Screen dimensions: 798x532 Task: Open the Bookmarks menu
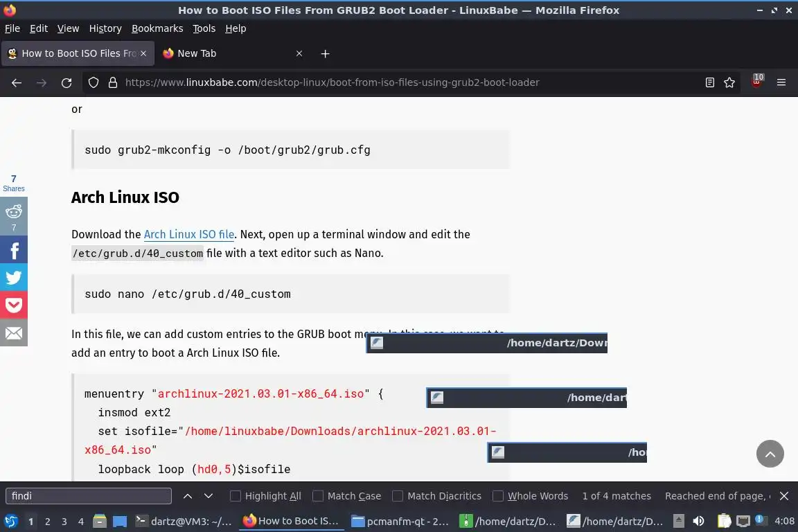coord(157,28)
